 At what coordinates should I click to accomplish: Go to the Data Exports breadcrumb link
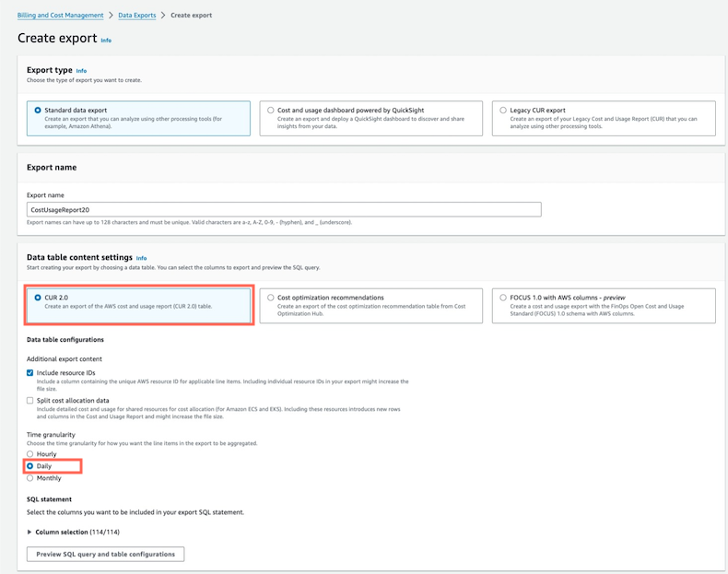(137, 16)
